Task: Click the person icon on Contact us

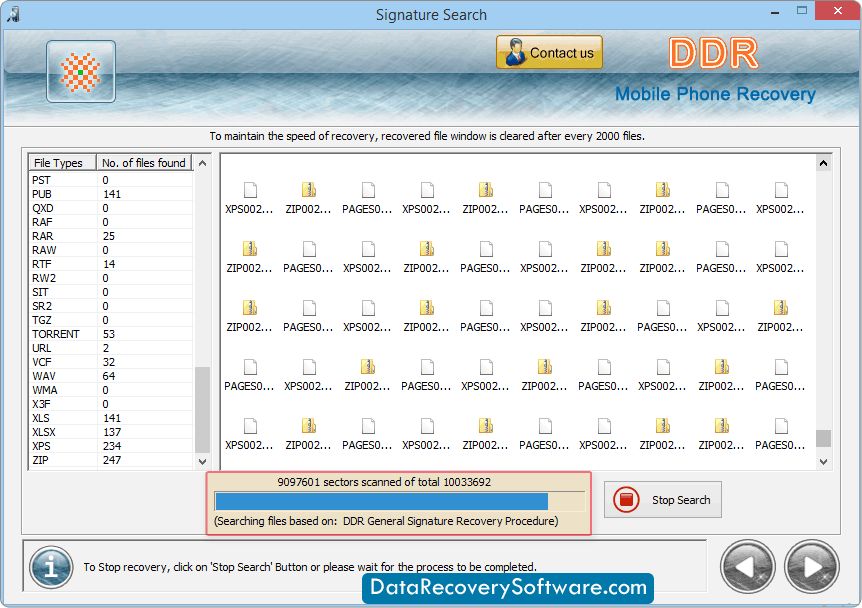Action: coord(515,53)
